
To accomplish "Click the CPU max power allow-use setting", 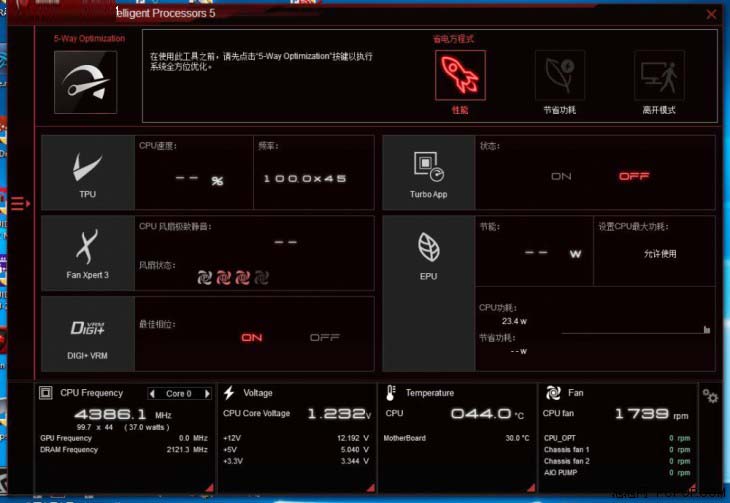I will point(660,254).
